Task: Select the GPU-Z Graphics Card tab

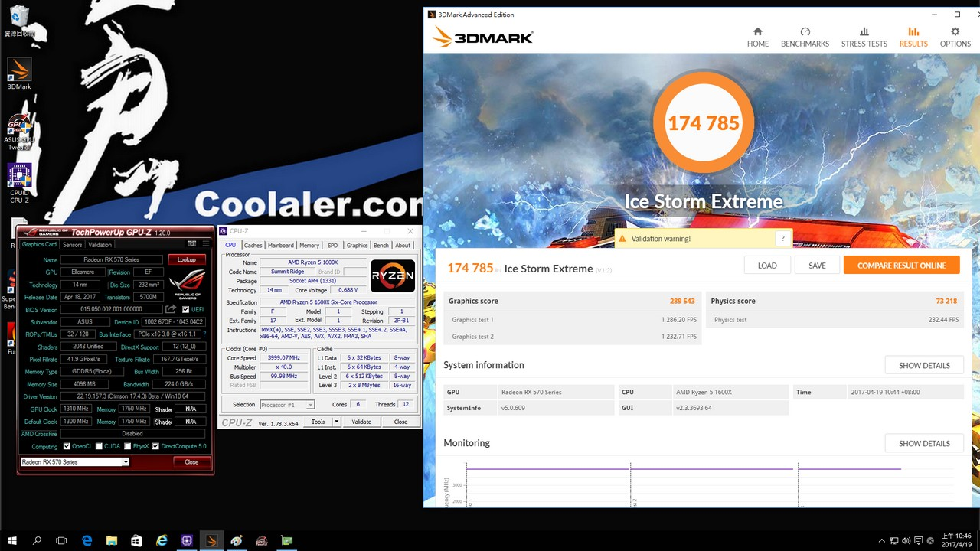Action: tap(39, 245)
